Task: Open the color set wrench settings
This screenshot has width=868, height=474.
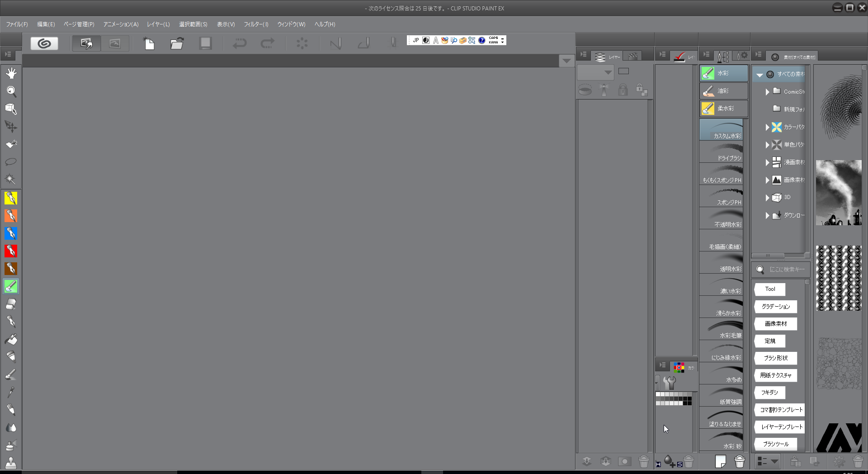Action: (670, 383)
